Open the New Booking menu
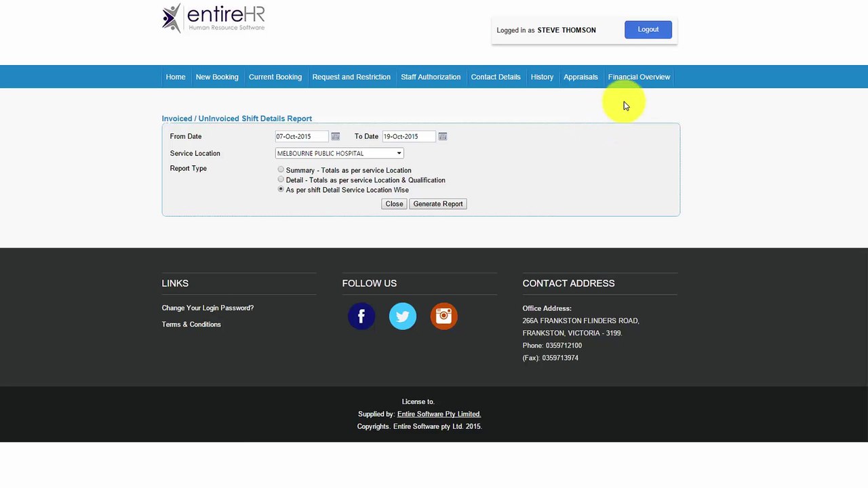 coord(217,77)
